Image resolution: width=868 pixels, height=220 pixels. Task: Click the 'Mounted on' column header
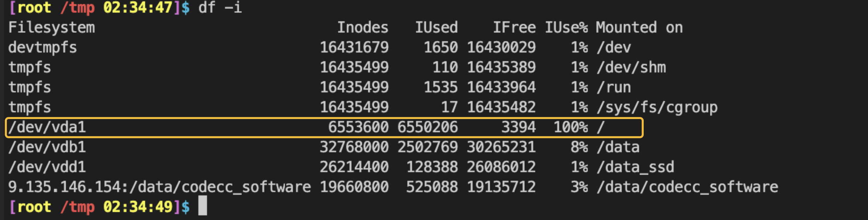pyautogui.click(x=639, y=28)
